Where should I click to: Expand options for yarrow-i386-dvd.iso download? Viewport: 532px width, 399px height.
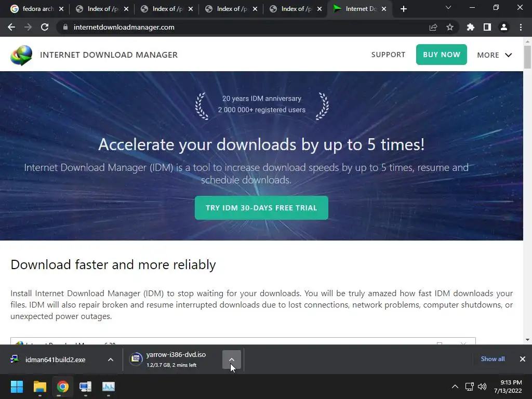click(x=232, y=360)
